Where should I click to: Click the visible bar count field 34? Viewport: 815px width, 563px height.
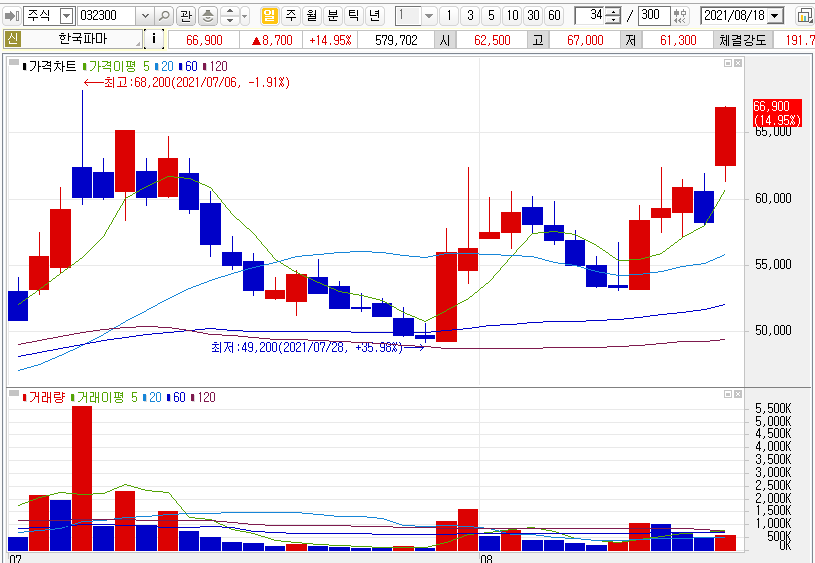[590, 16]
